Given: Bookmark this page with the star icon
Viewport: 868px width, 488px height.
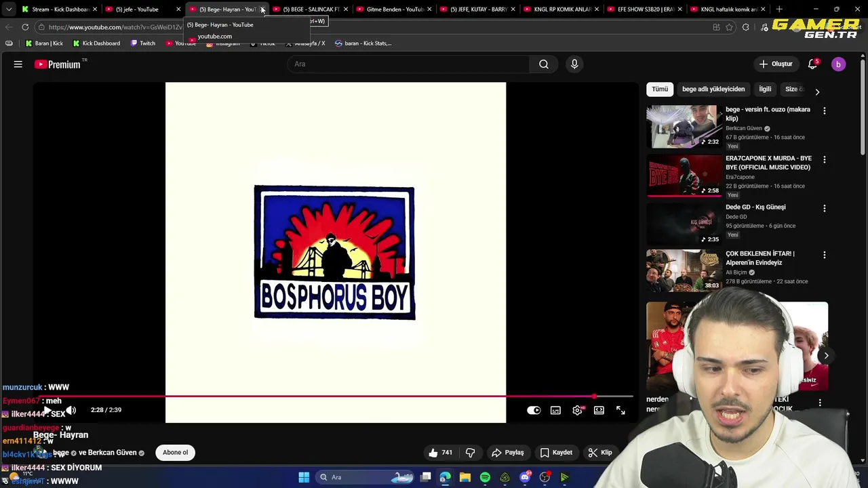Looking at the screenshot, I should coord(729,27).
